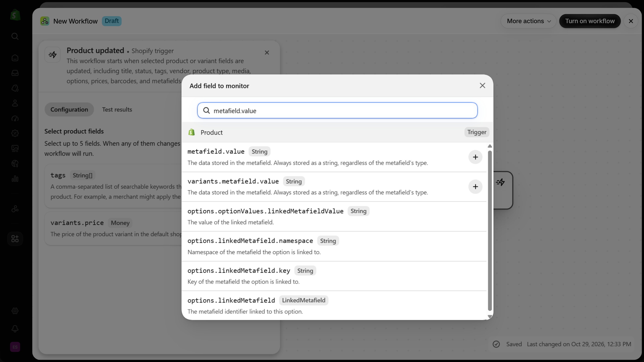Open Flow app icon in sidebar

15,209
